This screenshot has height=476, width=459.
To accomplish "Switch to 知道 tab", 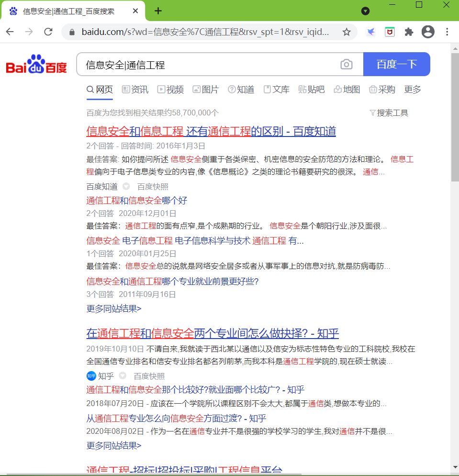I will click(241, 90).
